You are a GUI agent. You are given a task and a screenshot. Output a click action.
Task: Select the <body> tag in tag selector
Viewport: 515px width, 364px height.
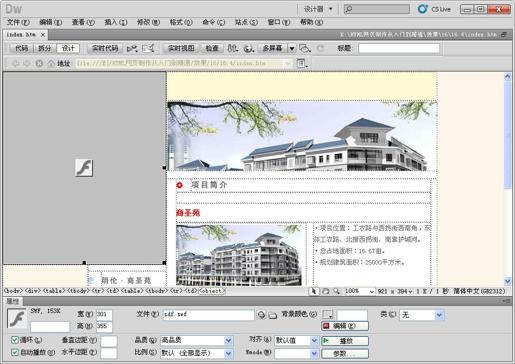click(13, 291)
